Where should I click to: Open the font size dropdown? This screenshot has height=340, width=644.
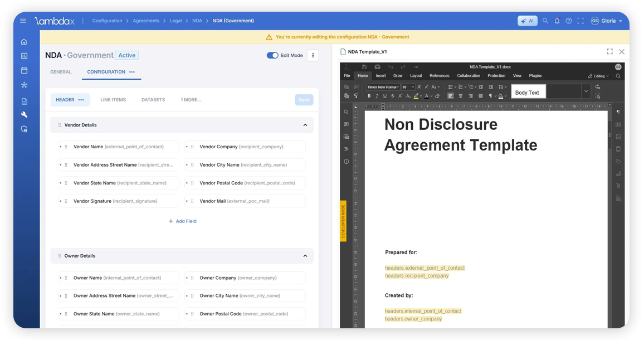coord(408,87)
